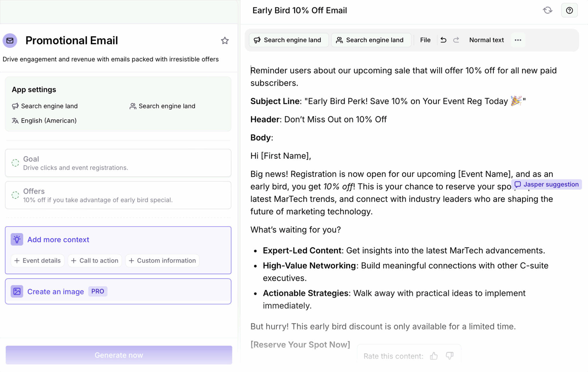Screen dimensions: 588x372
Task: Open the more options ellipsis in toolbar
Action: [x=518, y=40]
